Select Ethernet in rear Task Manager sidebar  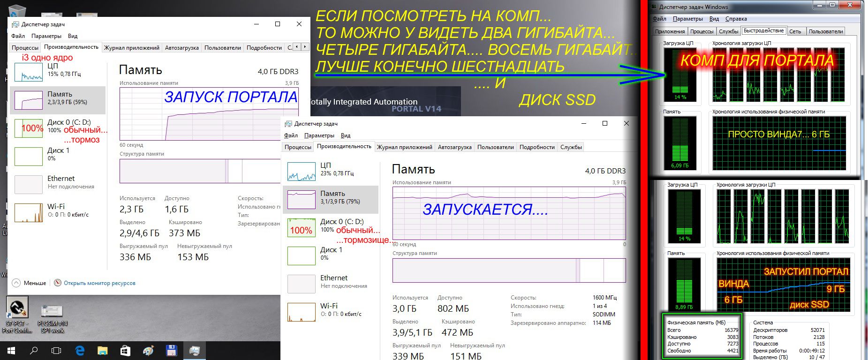click(x=58, y=184)
